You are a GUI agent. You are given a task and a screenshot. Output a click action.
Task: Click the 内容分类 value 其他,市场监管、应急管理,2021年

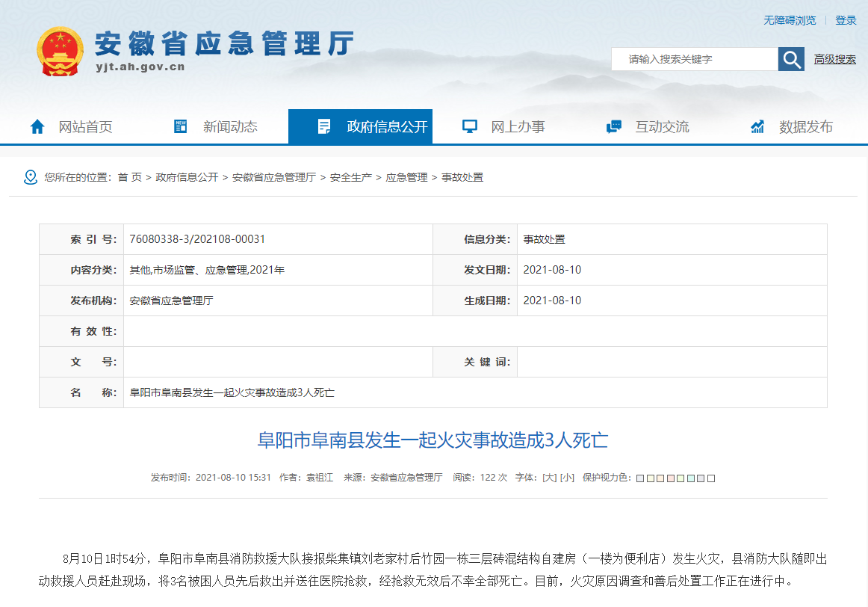(x=207, y=270)
